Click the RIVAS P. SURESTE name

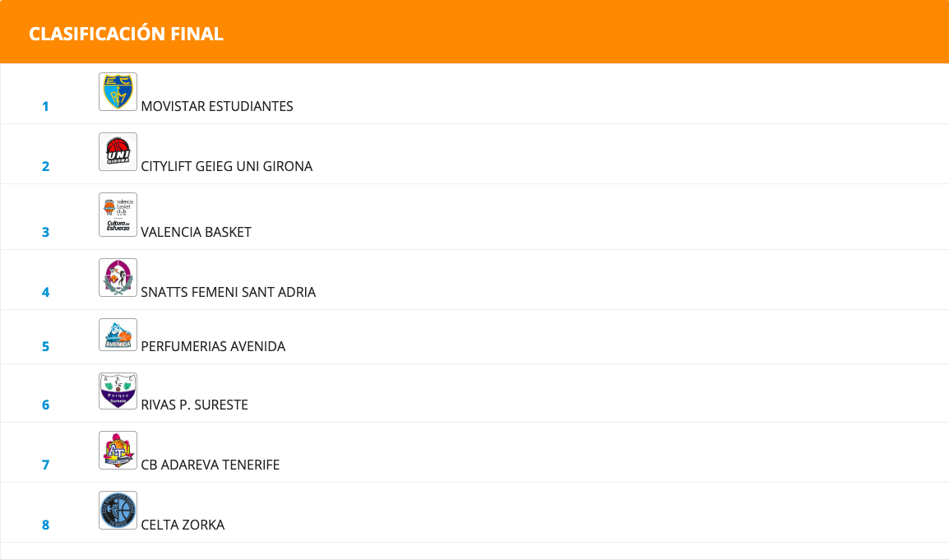point(195,405)
